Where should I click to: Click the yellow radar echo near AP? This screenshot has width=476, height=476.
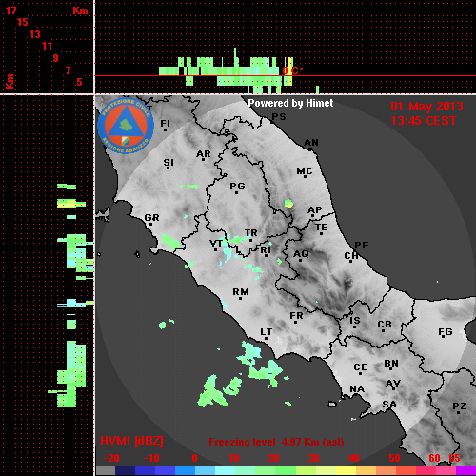(x=288, y=203)
